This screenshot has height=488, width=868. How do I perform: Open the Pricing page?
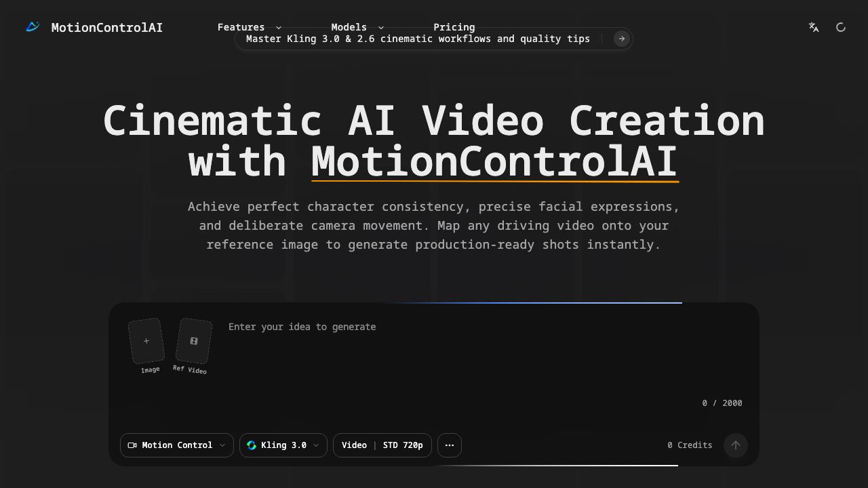[x=454, y=27]
